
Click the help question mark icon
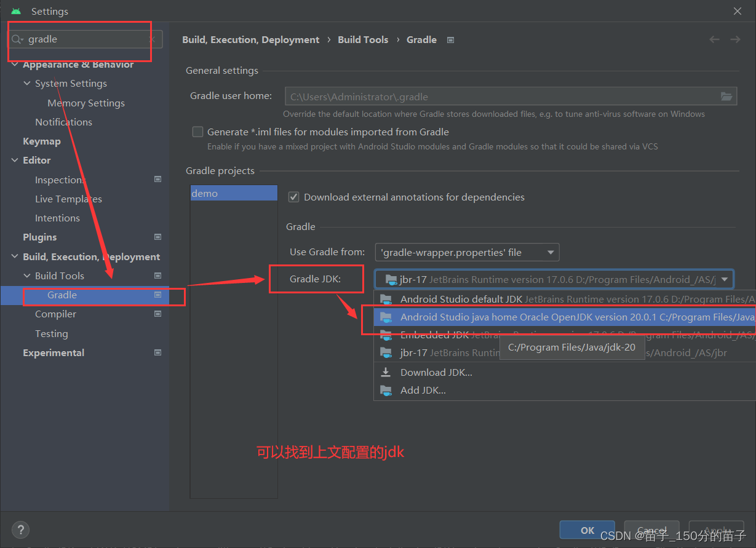pos(20,530)
